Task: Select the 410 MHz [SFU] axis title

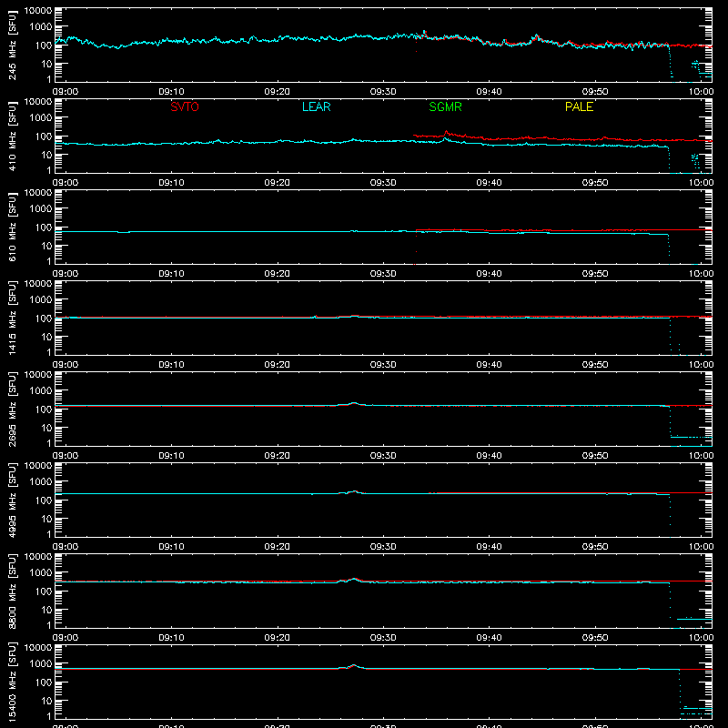Action: pos(12,136)
